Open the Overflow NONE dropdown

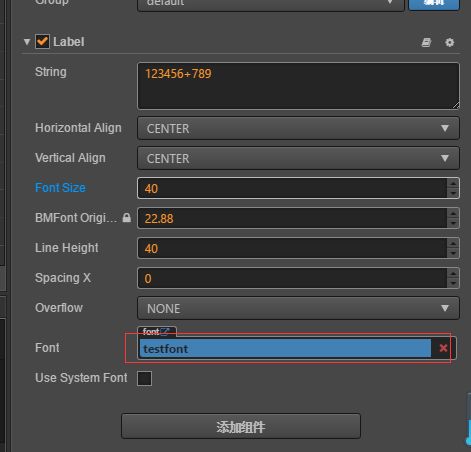pyautogui.click(x=298, y=308)
